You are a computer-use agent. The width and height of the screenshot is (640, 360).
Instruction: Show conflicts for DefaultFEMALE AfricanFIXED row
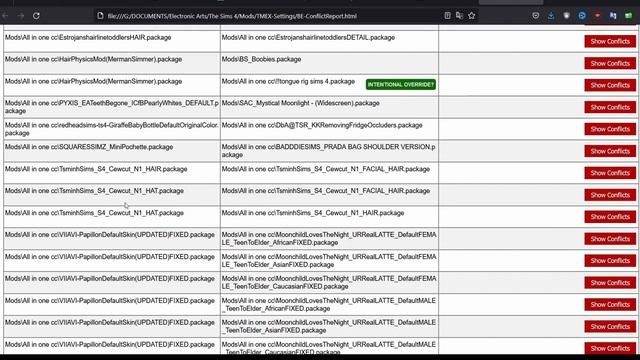pos(610,239)
